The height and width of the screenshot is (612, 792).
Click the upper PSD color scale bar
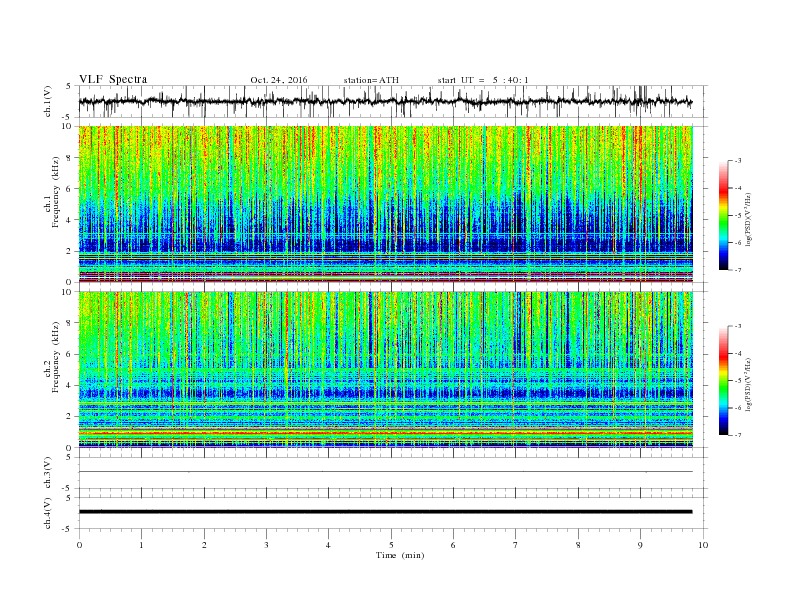click(x=723, y=215)
